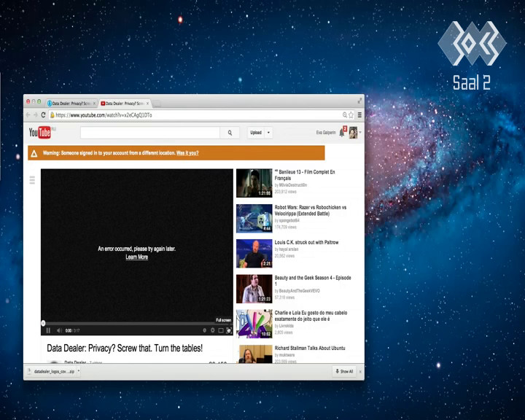Viewport: 525px width, 420px height.
Task: Open the download item options arrow
Action: (78, 370)
